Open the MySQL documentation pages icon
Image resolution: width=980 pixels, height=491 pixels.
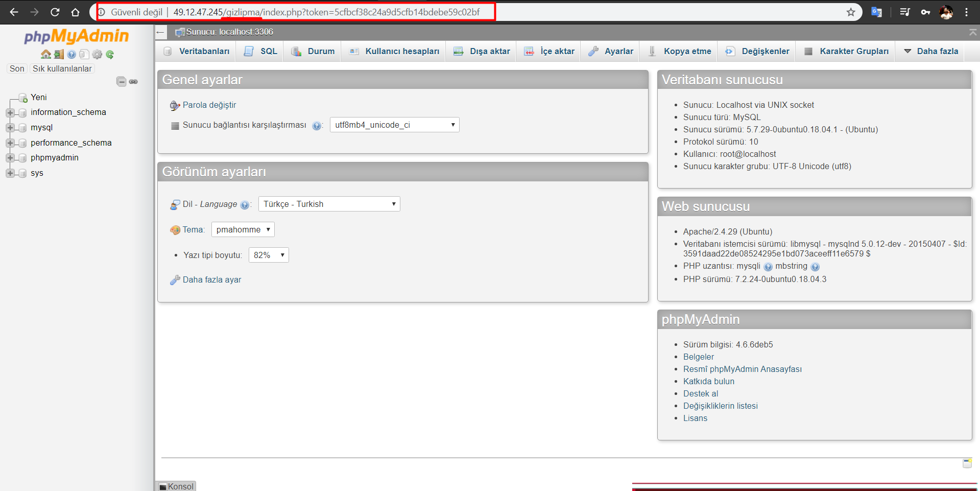(84, 54)
